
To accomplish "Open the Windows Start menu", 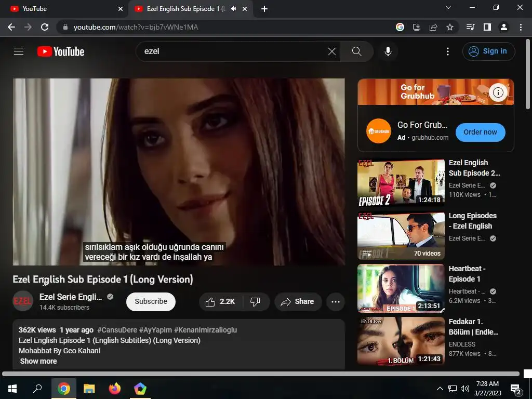I will coord(12,389).
